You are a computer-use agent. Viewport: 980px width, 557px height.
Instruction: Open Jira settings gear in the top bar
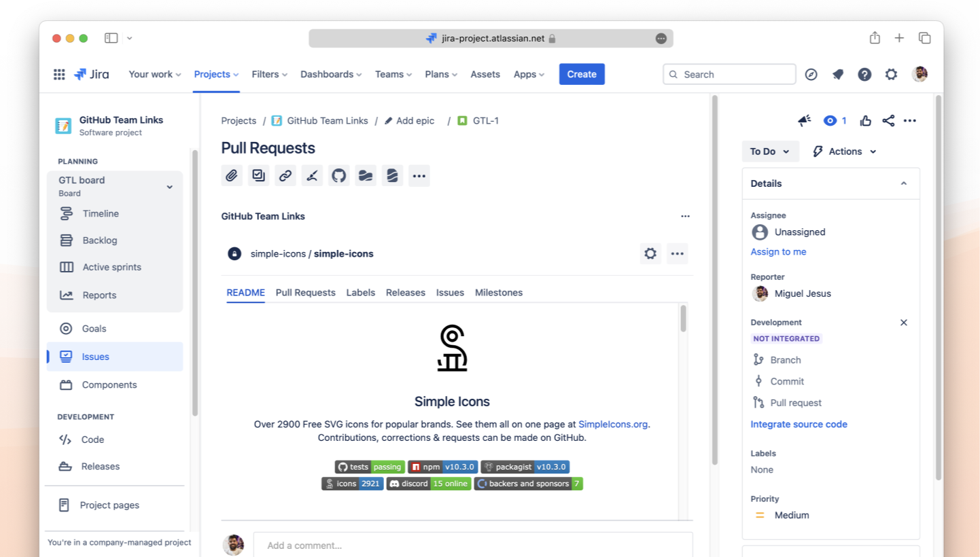tap(891, 74)
